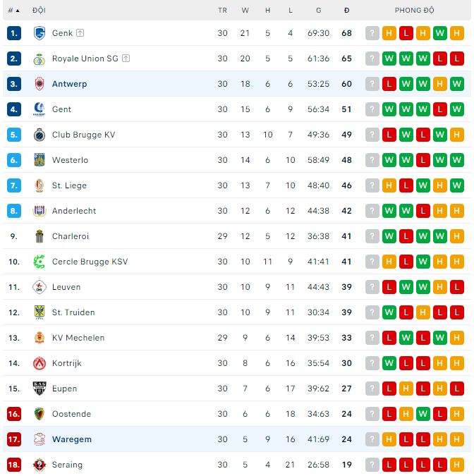The width and height of the screenshot is (474, 476).
Task: Click the Đội column header
Action: point(39,11)
